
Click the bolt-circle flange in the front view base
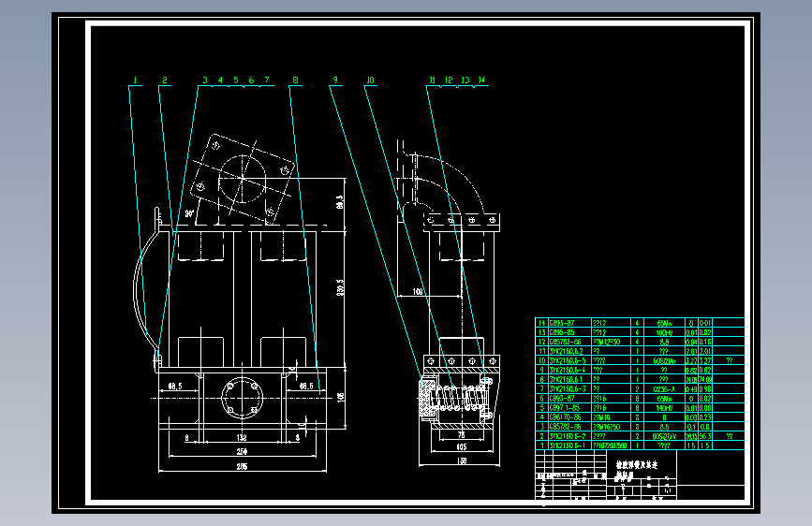tap(242, 398)
